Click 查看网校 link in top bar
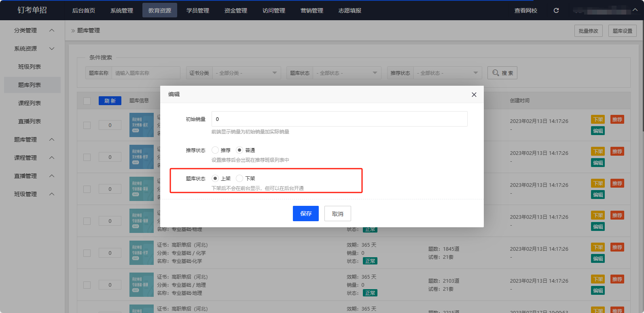The height and width of the screenshot is (313, 644). pyautogui.click(x=526, y=11)
